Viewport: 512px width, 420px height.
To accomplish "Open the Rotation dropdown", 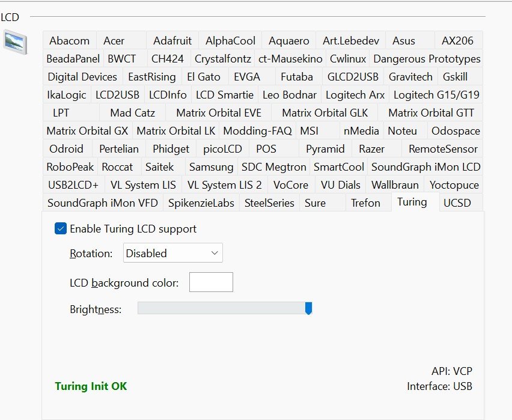I will click(x=172, y=254).
